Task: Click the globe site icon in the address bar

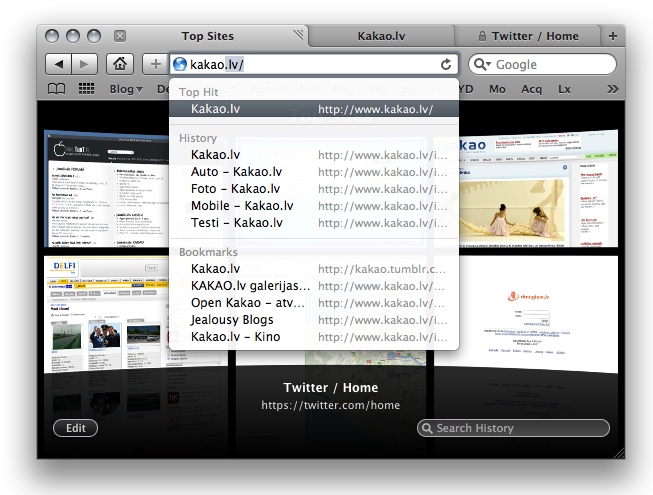Action: pyautogui.click(x=179, y=65)
